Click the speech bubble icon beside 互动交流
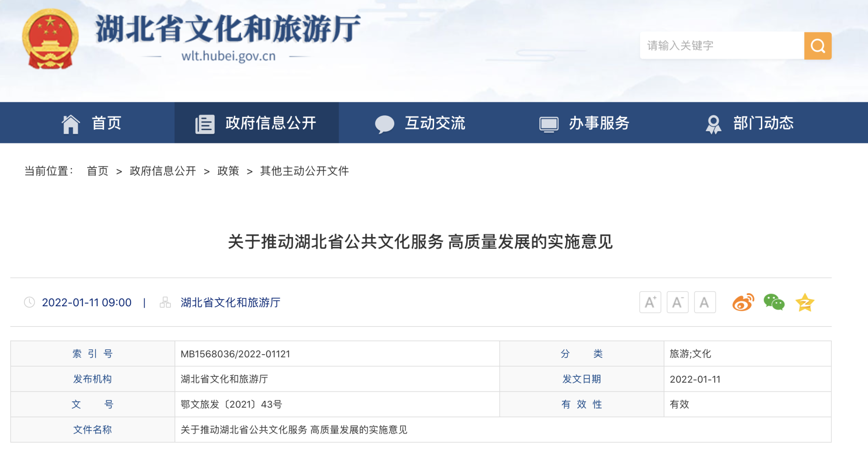Viewport: 868px width, 470px height. [385, 124]
